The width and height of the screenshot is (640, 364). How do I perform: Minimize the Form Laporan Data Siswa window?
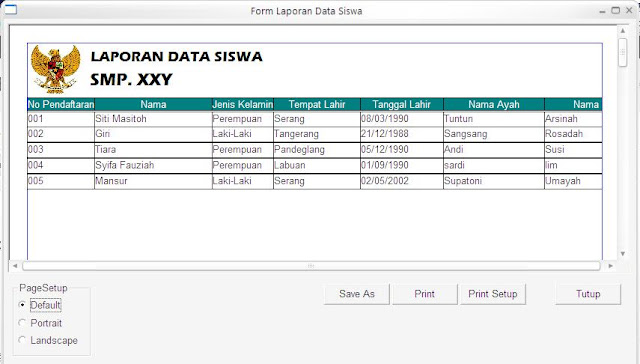click(602, 11)
